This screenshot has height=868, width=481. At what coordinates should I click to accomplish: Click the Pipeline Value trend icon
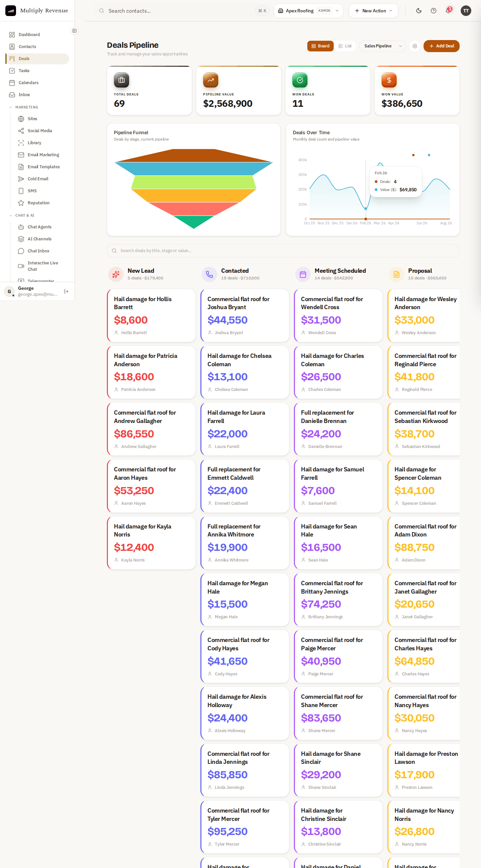[211, 80]
